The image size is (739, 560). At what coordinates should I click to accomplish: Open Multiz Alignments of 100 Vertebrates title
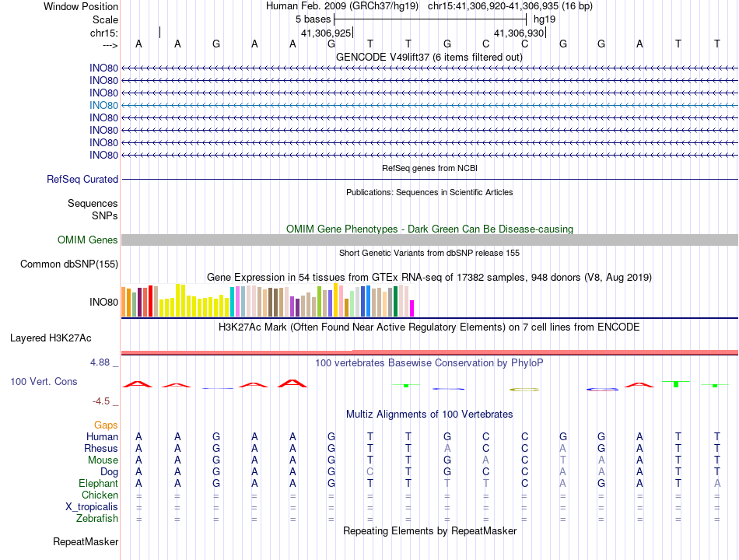pyautogui.click(x=429, y=414)
